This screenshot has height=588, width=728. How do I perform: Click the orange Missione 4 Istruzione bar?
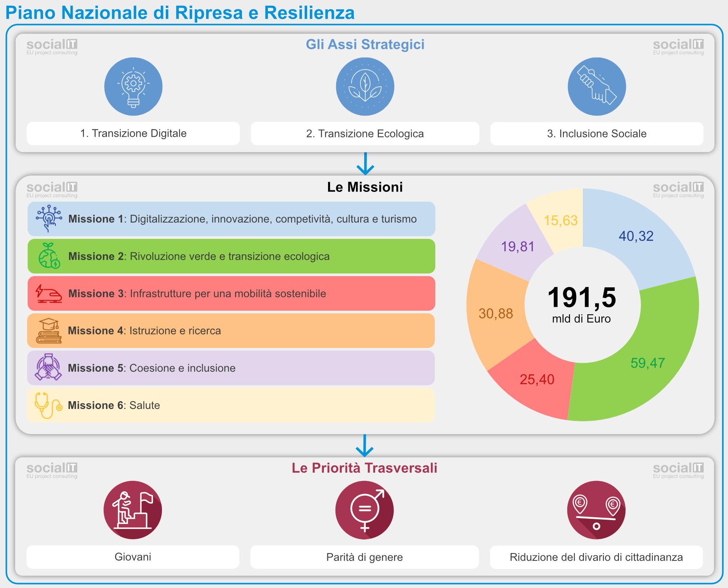point(231,331)
